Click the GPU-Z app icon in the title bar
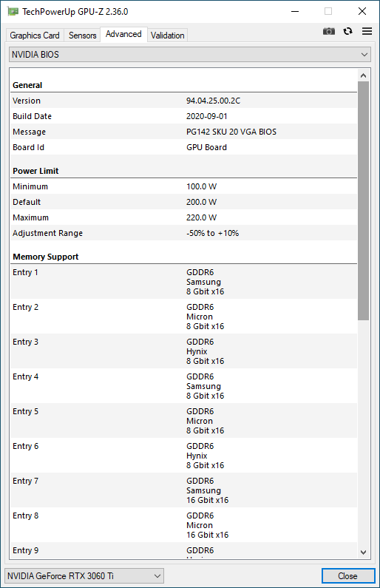 13,12
